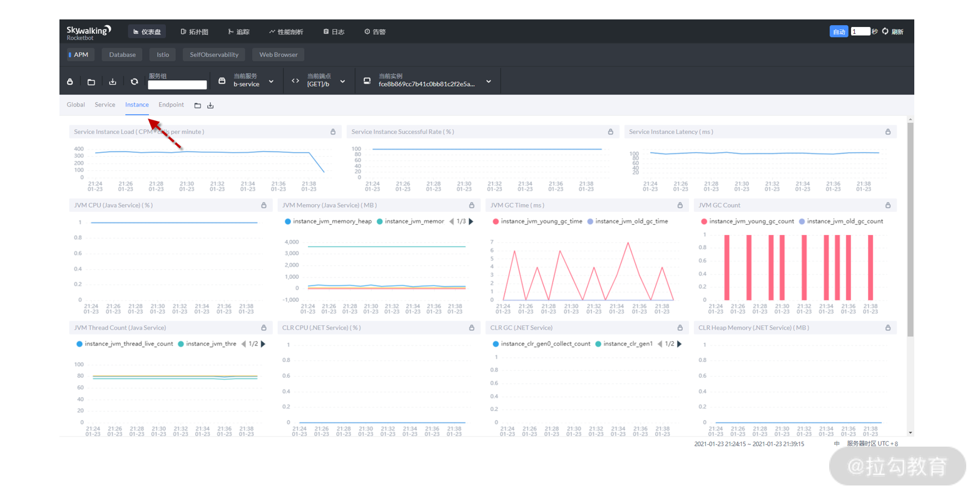Open the 仪表盘 dashboard menu

tap(147, 32)
